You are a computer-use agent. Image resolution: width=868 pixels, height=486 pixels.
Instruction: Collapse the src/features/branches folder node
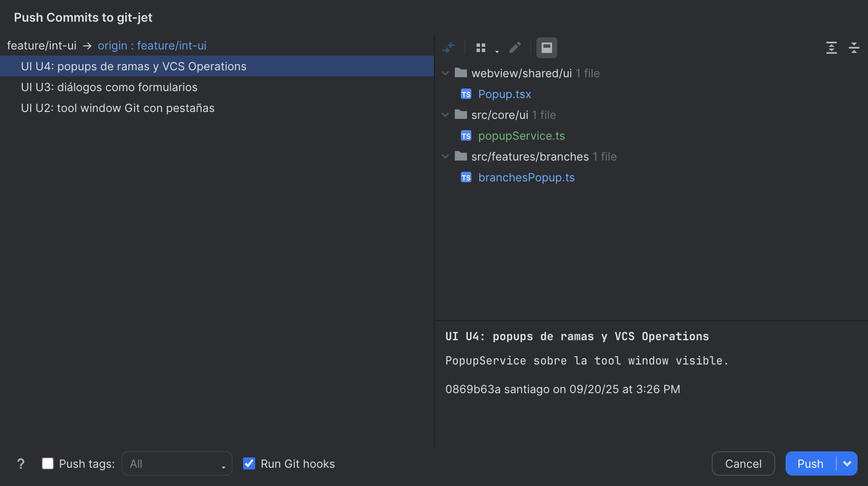[x=445, y=157]
